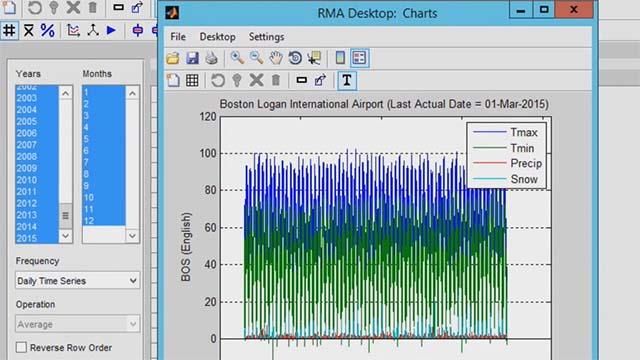
Task: Insert colorbar using Charts toolbar icon
Action: pyautogui.click(x=340, y=58)
